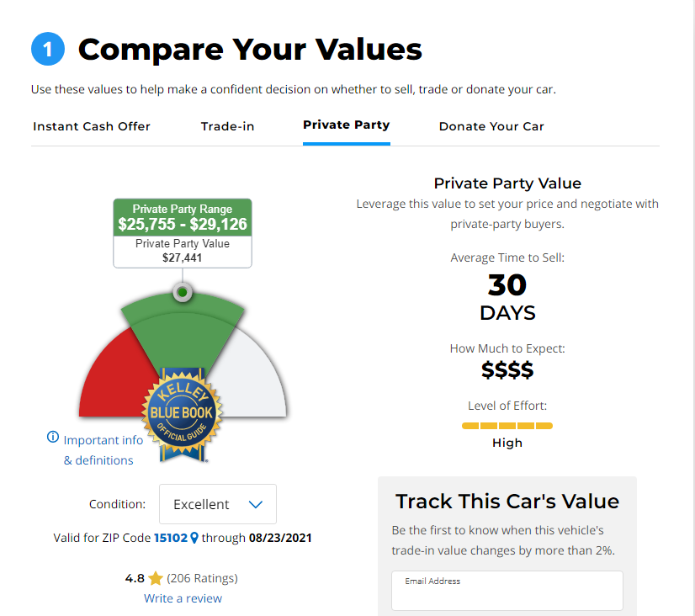Click the Kelley Blue Book badge icon

click(182, 412)
